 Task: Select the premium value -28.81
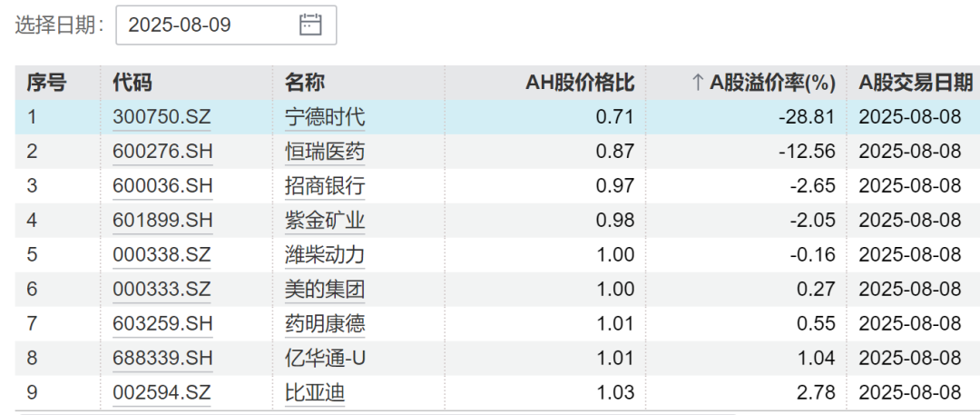[x=807, y=117]
